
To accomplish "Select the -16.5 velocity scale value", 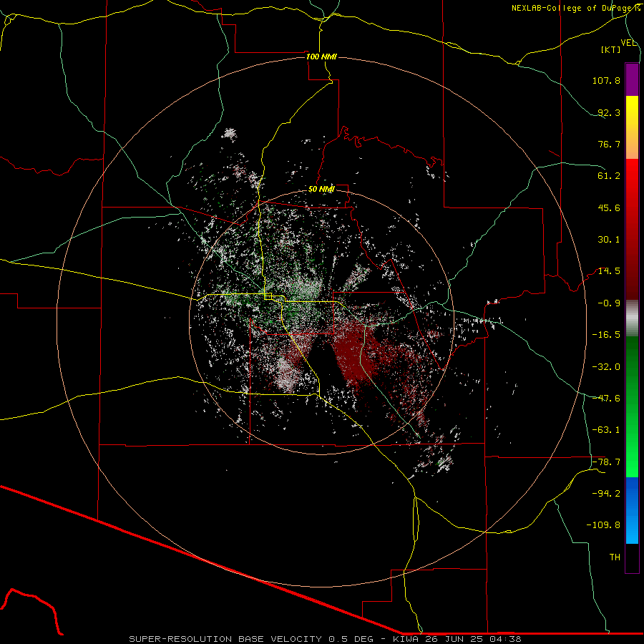I will [606, 335].
